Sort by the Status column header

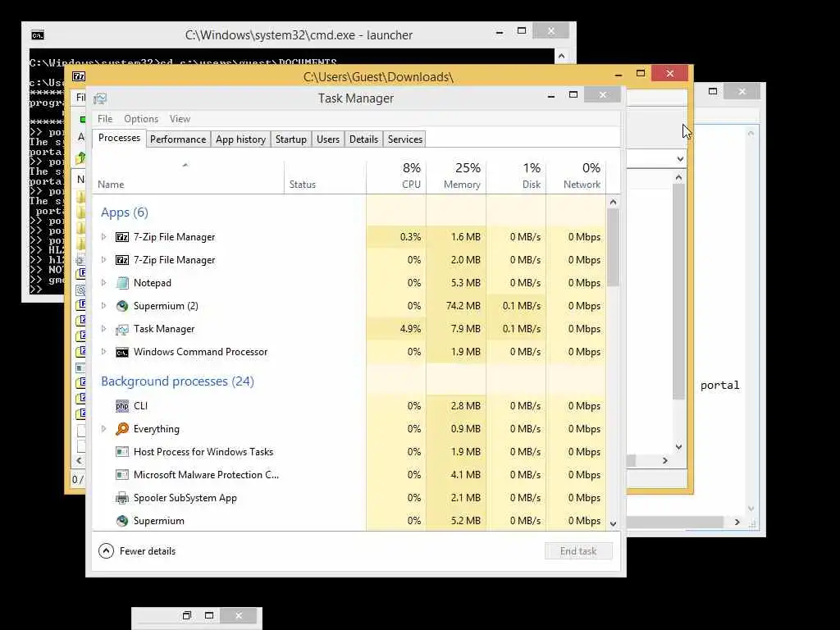coord(325,177)
